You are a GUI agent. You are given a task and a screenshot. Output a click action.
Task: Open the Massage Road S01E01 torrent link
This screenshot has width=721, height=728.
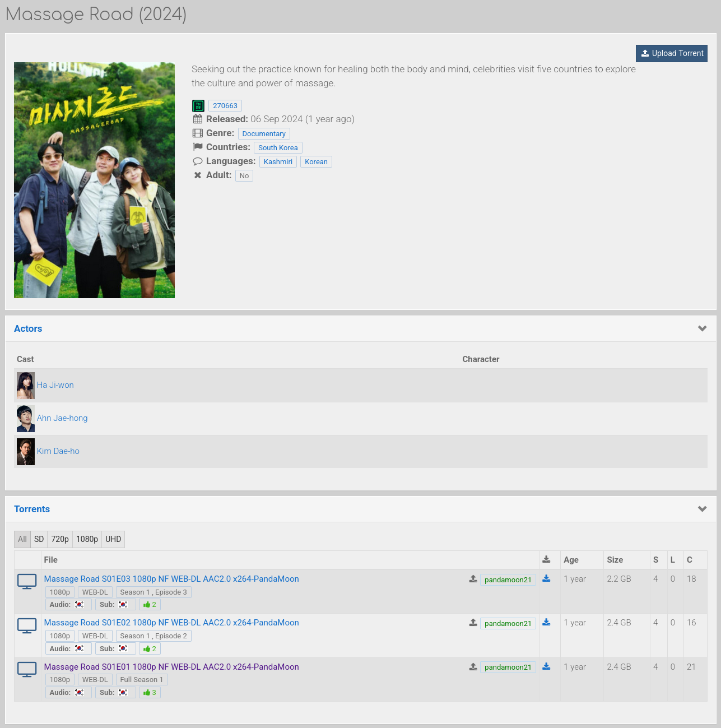click(171, 667)
